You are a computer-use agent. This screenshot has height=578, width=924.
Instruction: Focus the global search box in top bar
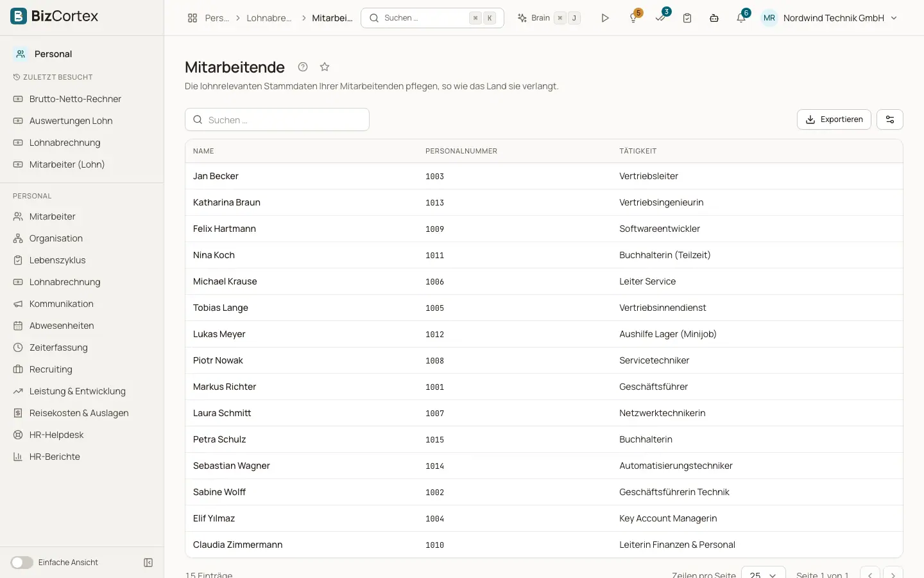(x=432, y=18)
